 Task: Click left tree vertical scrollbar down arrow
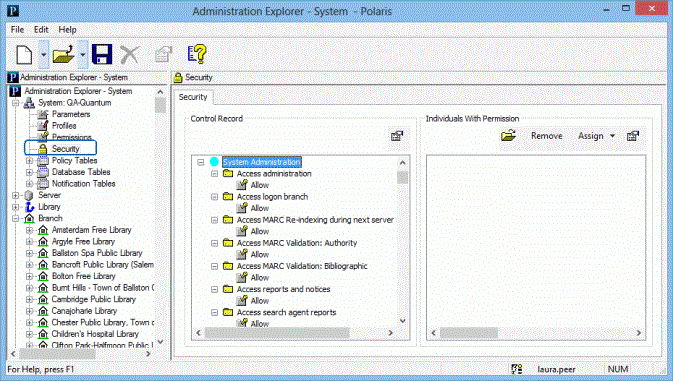click(x=160, y=342)
